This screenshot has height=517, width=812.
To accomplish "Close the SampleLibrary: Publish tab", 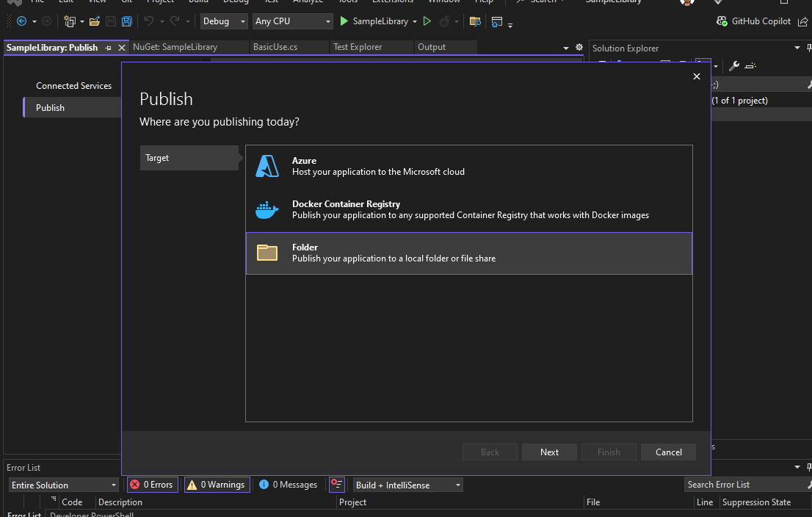I will (122, 48).
